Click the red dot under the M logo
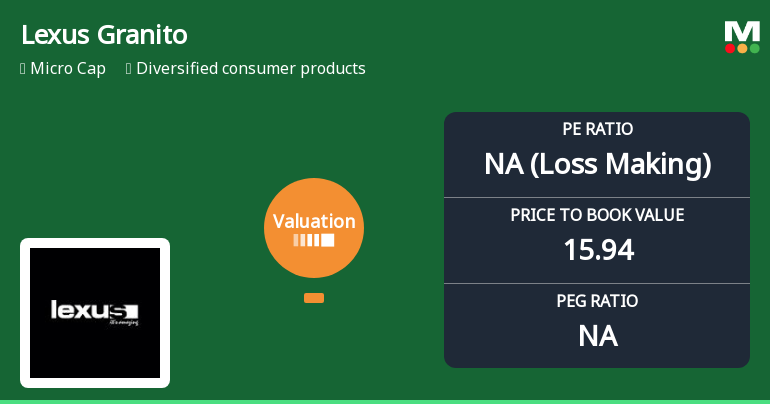Image resolution: width=770 pixels, height=404 pixels. point(731,48)
